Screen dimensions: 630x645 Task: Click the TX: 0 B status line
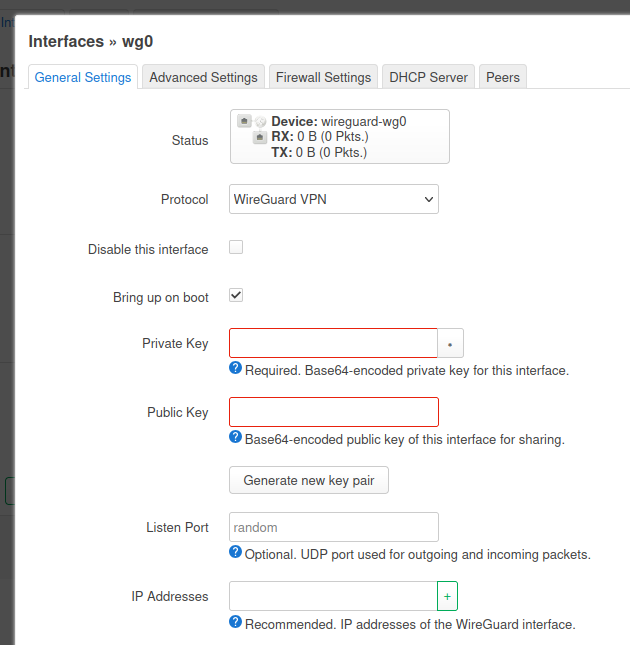coord(319,152)
